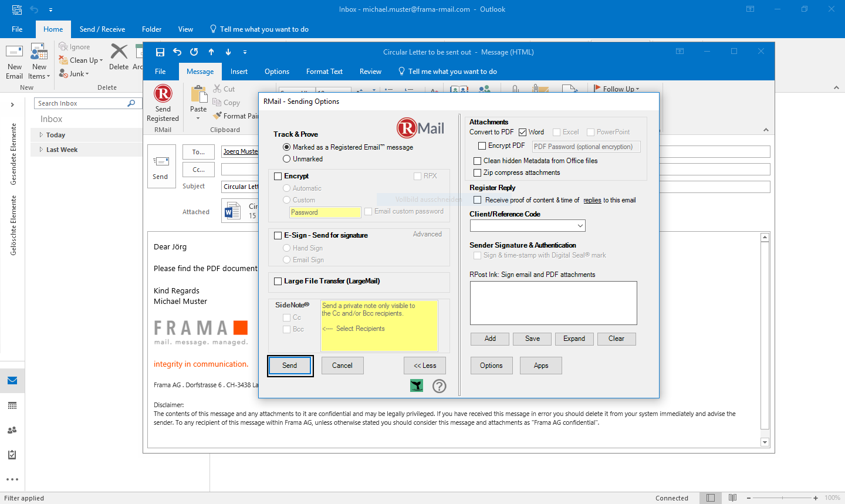Select Marked as a Registered Email option
This screenshot has height=504, width=845.
(287, 147)
